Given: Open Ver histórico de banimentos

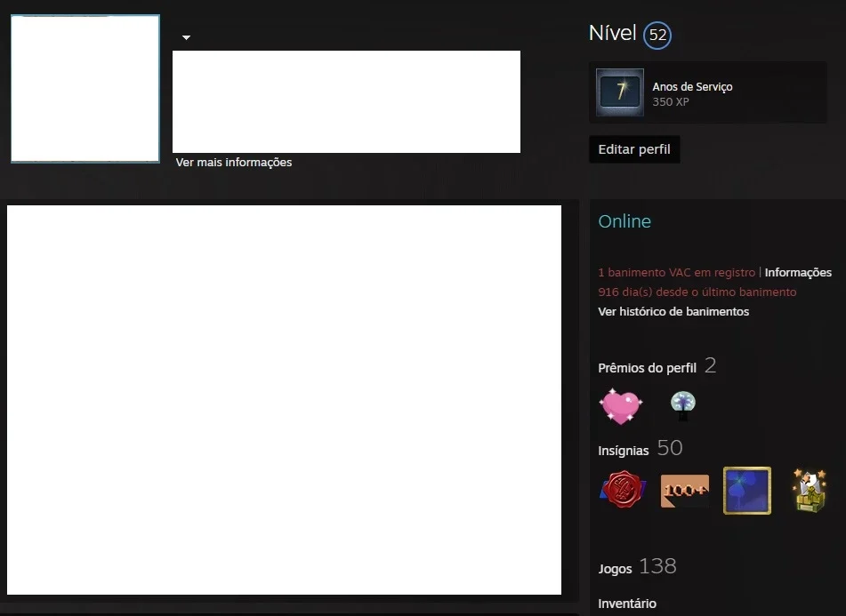Looking at the screenshot, I should (x=673, y=311).
